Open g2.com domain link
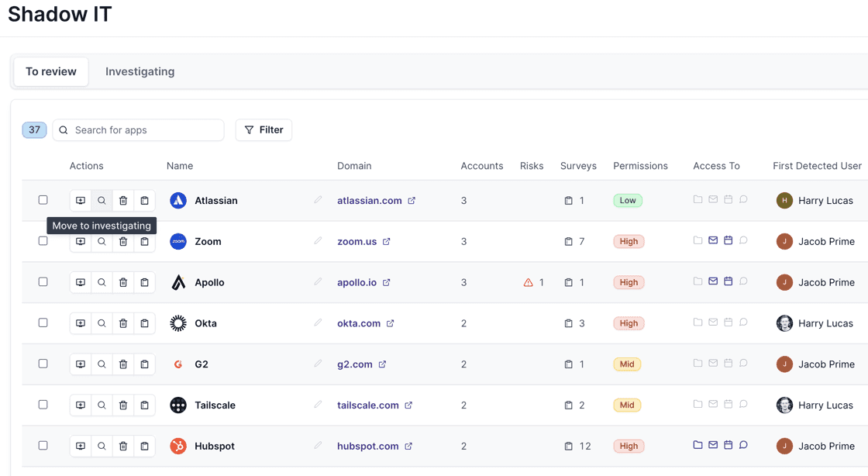This screenshot has width=868, height=476. (x=361, y=364)
